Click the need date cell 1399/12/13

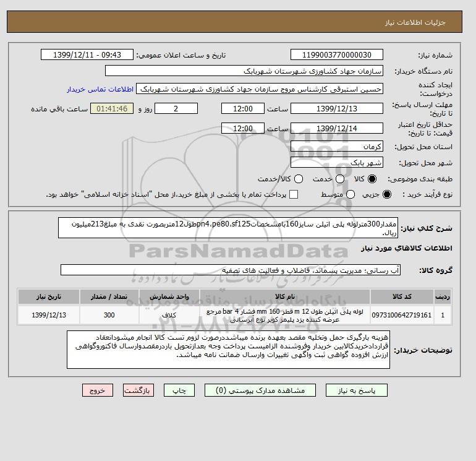[49, 315]
